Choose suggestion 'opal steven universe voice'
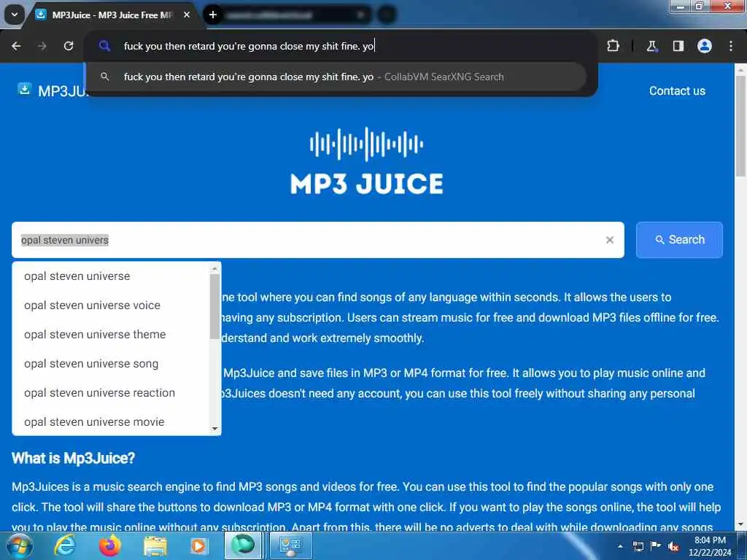This screenshot has width=747, height=560. click(111, 306)
